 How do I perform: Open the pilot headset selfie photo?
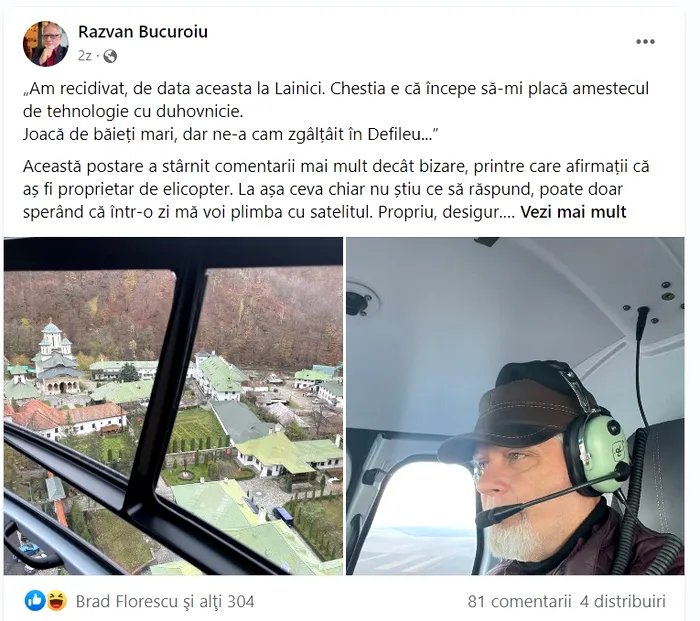click(x=515, y=406)
